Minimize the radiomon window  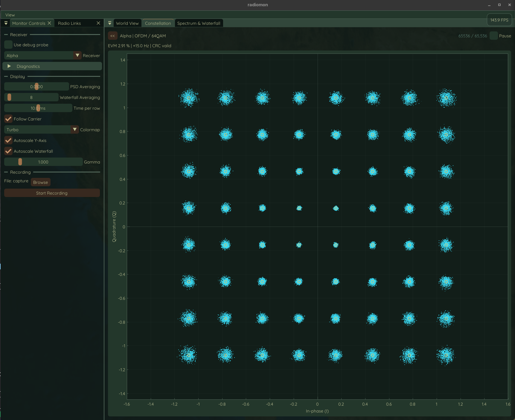tap(489, 5)
